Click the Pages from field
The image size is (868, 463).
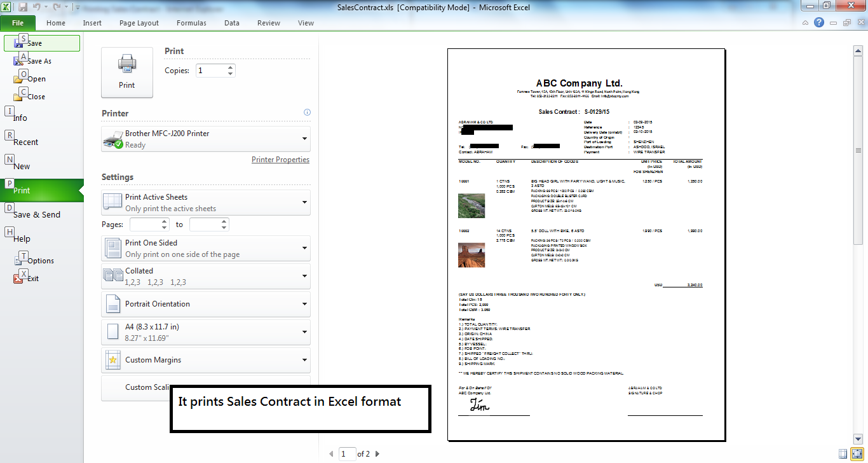(145, 225)
